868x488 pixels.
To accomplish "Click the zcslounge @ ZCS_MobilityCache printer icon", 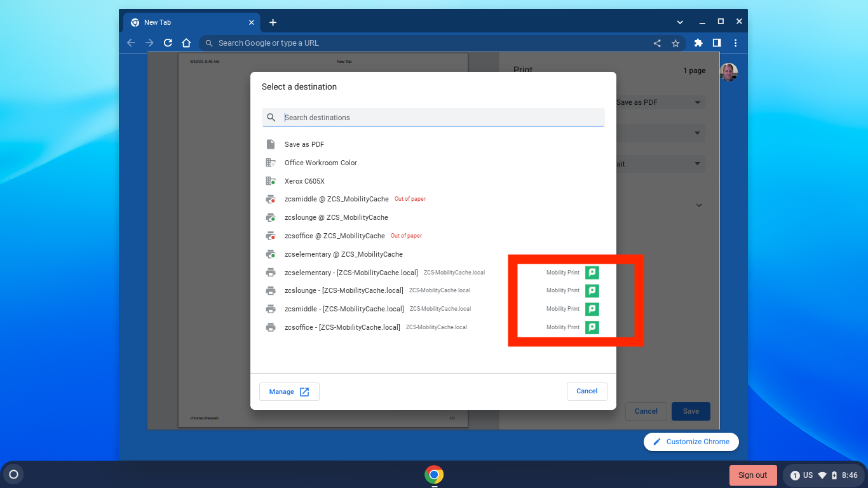I will pos(271,217).
